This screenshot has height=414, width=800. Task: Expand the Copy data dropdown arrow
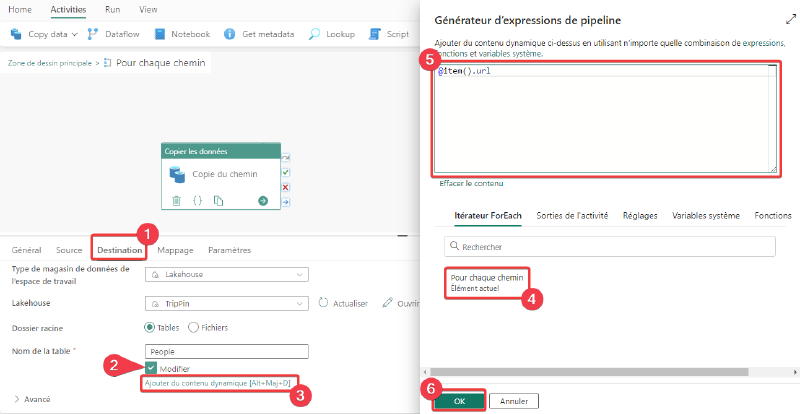coord(74,34)
